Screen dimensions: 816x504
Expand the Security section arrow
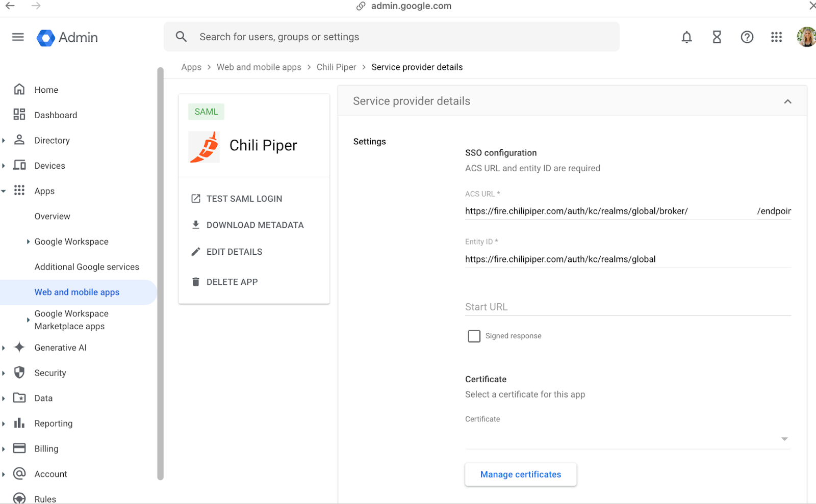click(x=4, y=373)
